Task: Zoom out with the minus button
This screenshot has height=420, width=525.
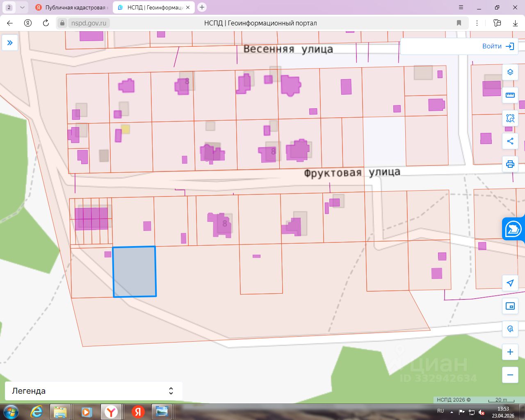Action: click(x=510, y=375)
